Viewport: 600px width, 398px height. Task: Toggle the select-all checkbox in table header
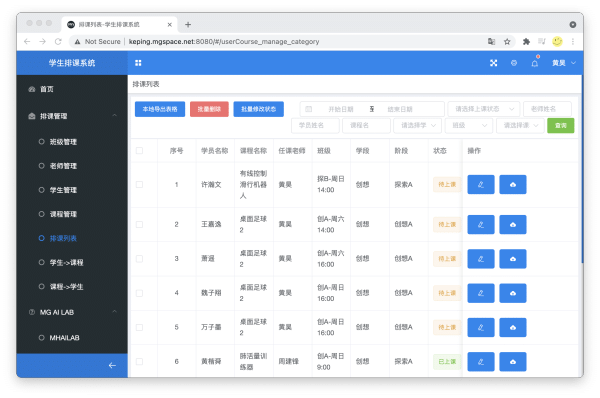tap(139, 151)
